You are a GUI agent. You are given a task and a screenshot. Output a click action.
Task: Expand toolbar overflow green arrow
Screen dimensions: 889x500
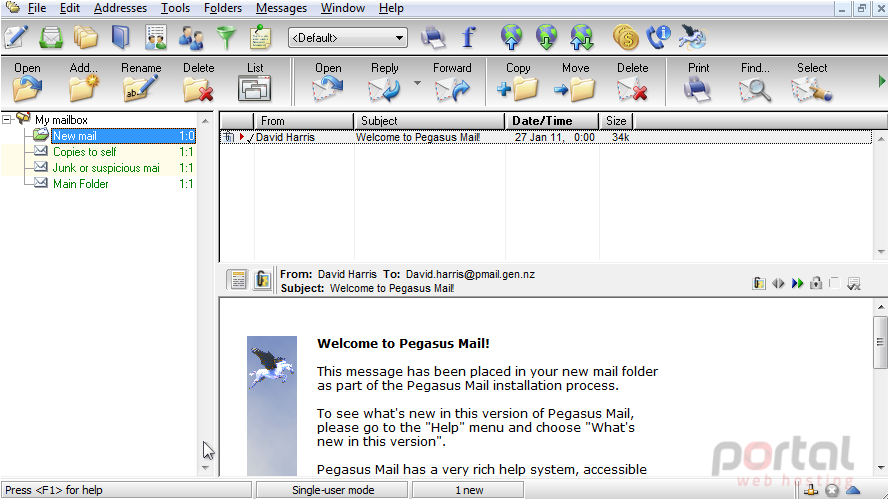(882, 81)
